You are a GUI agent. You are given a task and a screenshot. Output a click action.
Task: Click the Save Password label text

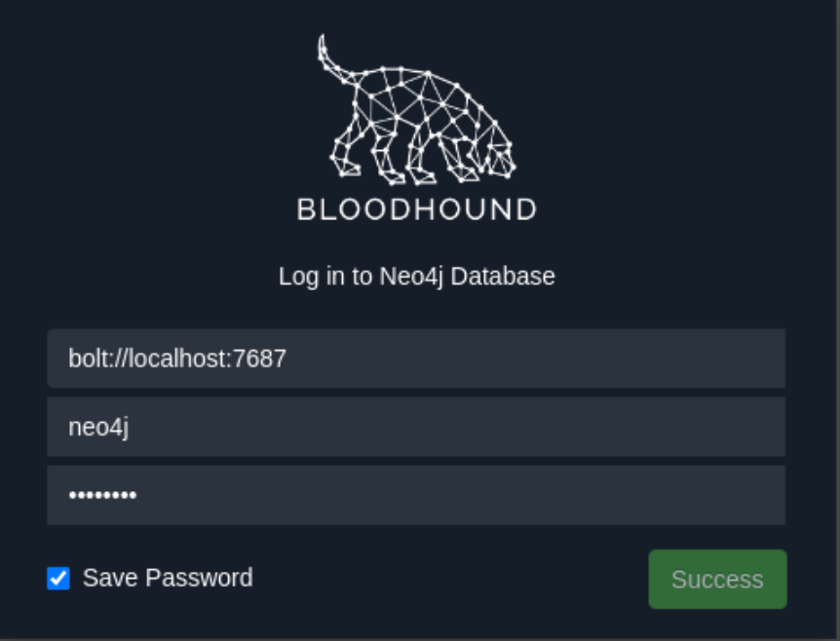point(166,578)
